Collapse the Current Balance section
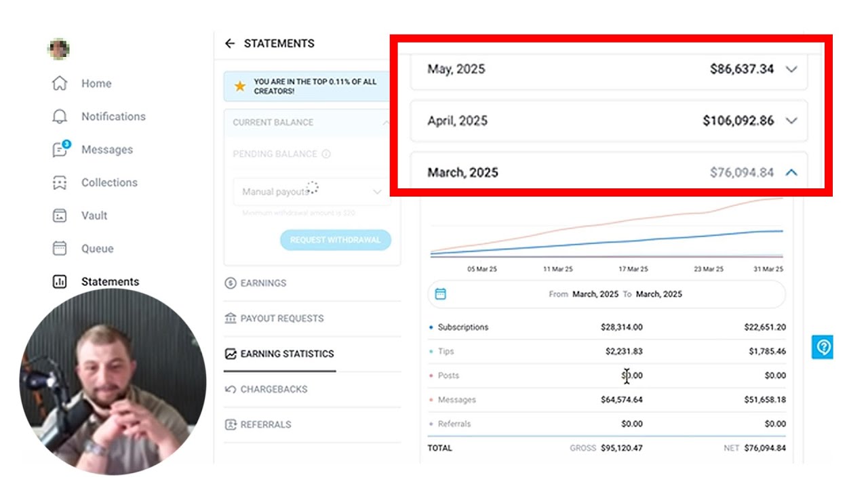 (386, 123)
